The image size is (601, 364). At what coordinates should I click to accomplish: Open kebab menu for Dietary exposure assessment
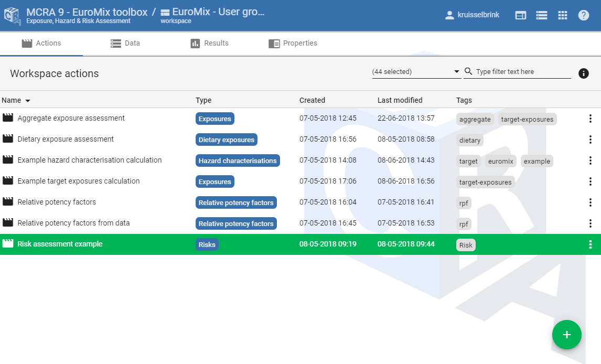click(590, 140)
